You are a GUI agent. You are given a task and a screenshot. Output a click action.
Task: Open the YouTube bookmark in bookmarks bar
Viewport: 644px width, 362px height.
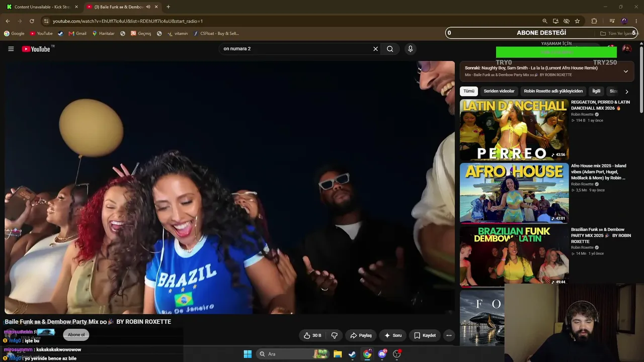(x=41, y=34)
